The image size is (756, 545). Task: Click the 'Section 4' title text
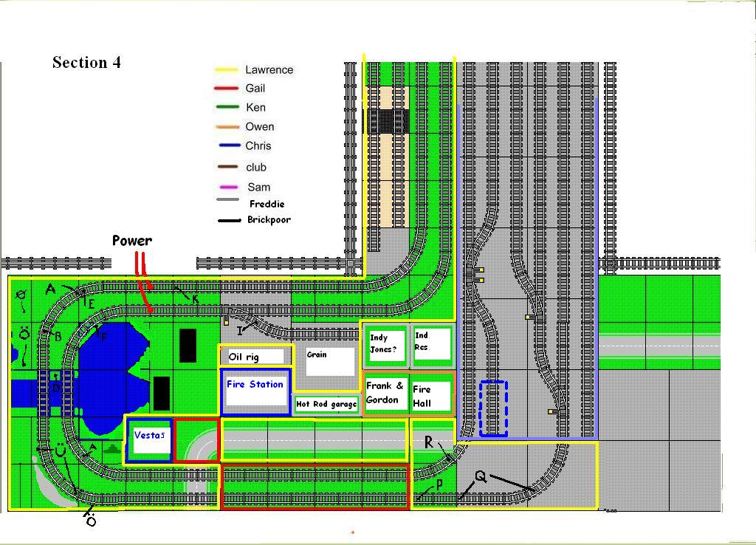(x=86, y=62)
